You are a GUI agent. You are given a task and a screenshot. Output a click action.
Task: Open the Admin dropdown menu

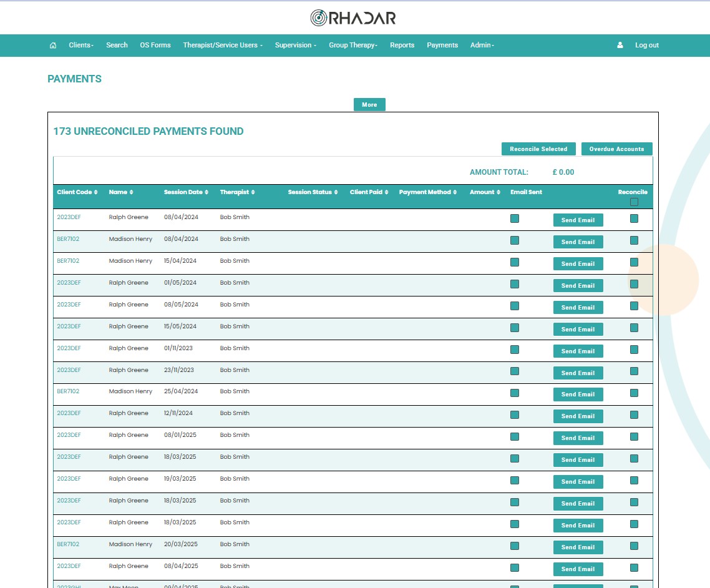pos(482,46)
